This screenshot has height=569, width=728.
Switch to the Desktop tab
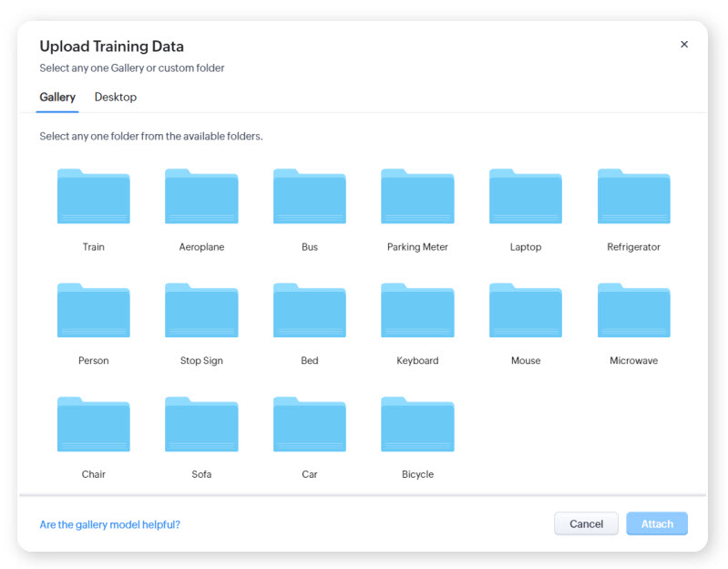(x=116, y=98)
